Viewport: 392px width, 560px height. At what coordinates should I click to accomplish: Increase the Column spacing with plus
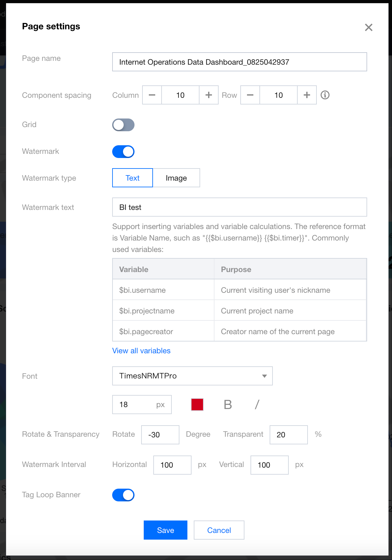(209, 95)
